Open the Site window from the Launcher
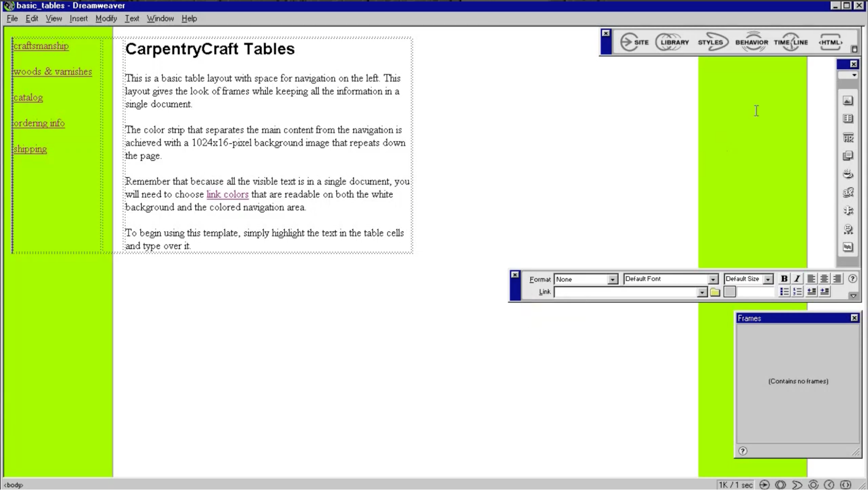 click(x=634, y=42)
